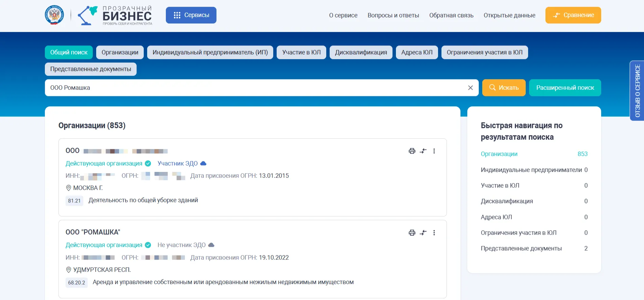
Task: Select the Адреса ЮЛ filter tab
Action: pyautogui.click(x=417, y=52)
